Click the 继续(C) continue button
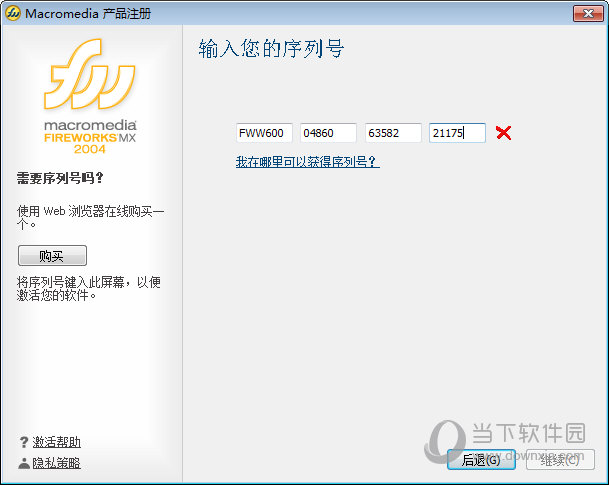Screen dimensions: 609x485 coord(560,460)
